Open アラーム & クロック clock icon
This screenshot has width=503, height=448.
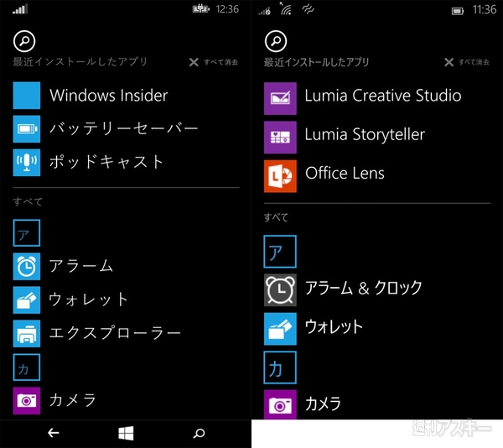[280, 290]
